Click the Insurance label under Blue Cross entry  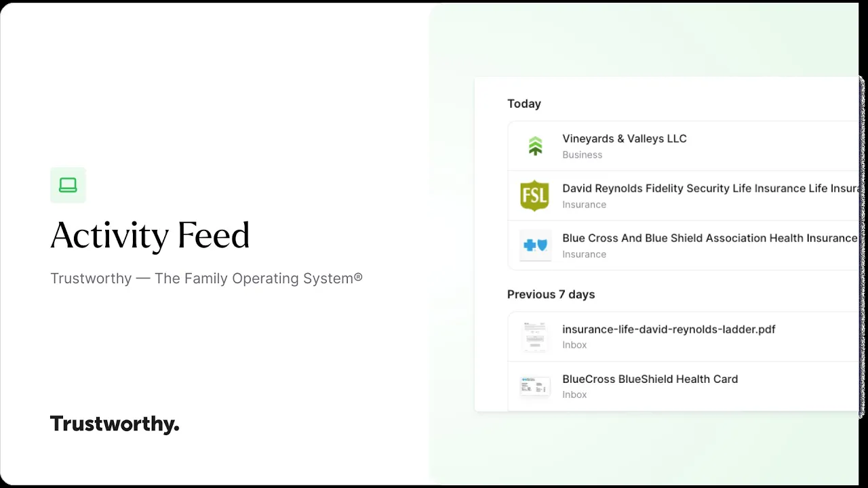pos(584,254)
